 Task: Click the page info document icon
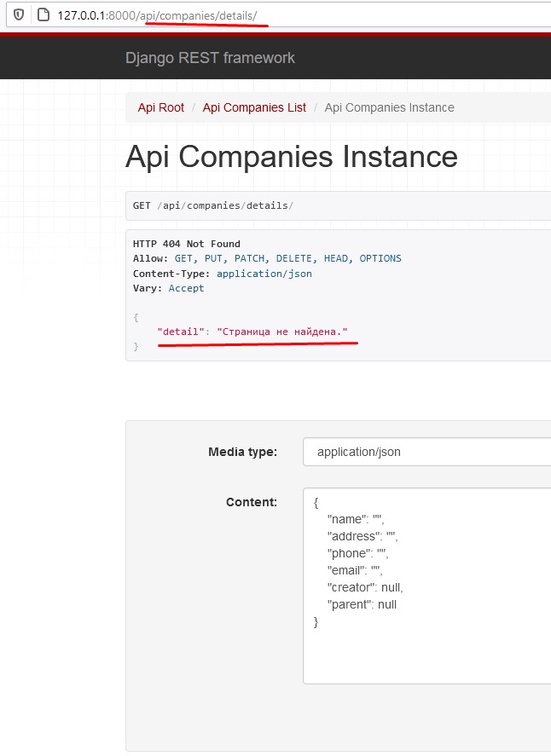pos(43,15)
